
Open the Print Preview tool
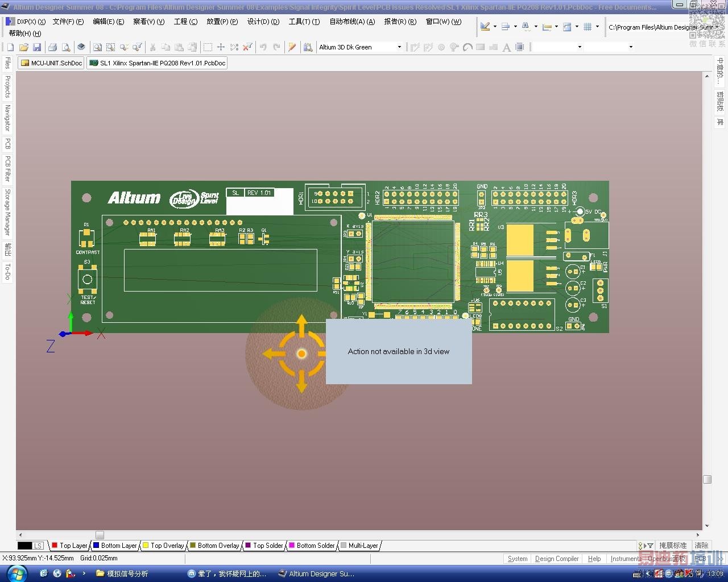(66, 47)
